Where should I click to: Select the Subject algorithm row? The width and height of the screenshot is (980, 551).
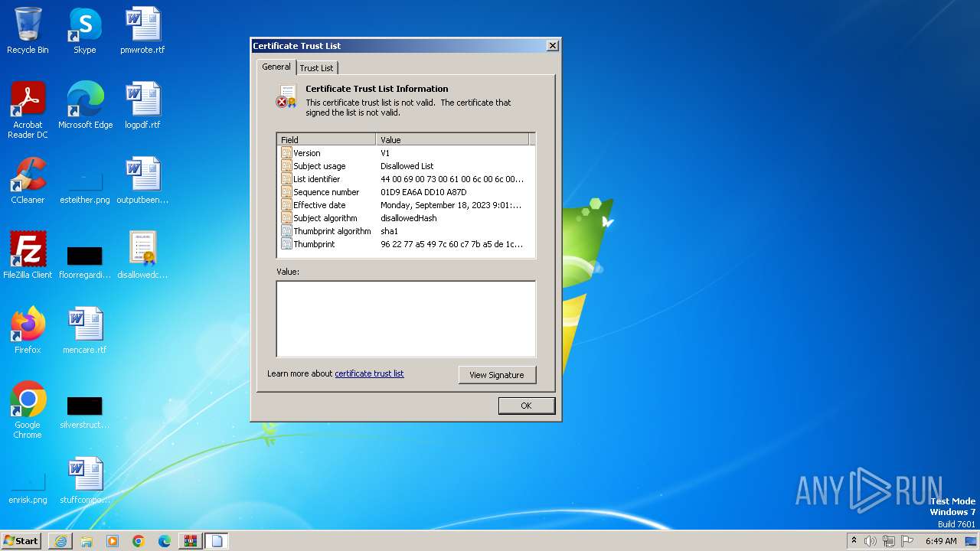coord(405,218)
